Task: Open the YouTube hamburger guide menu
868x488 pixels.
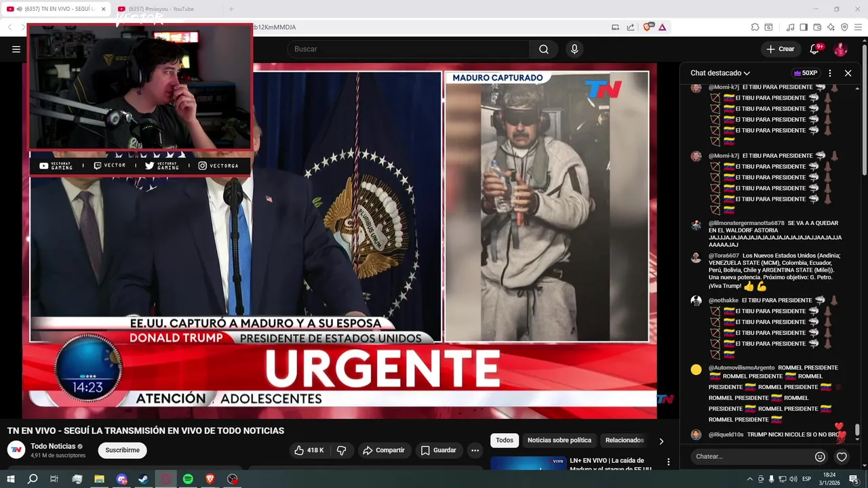Action: tap(16, 49)
